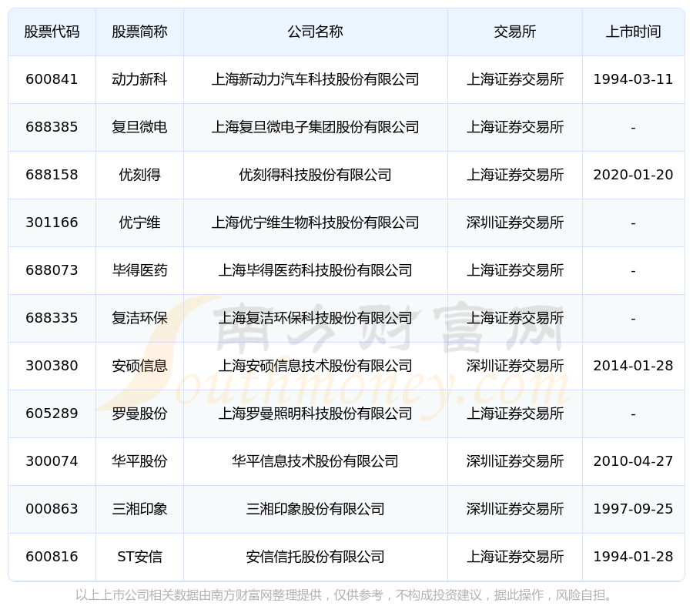Select stock code 301166

pyautogui.click(x=52, y=223)
